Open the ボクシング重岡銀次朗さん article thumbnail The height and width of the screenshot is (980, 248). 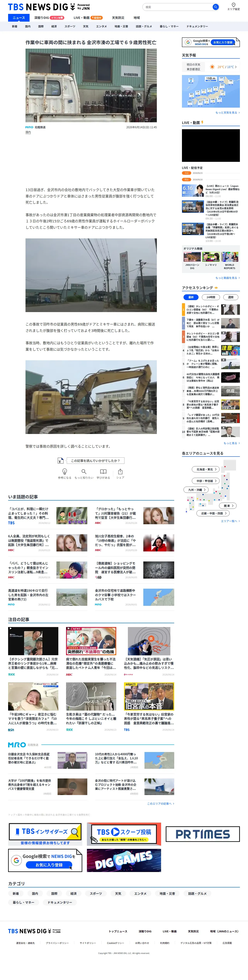[x=33, y=641]
